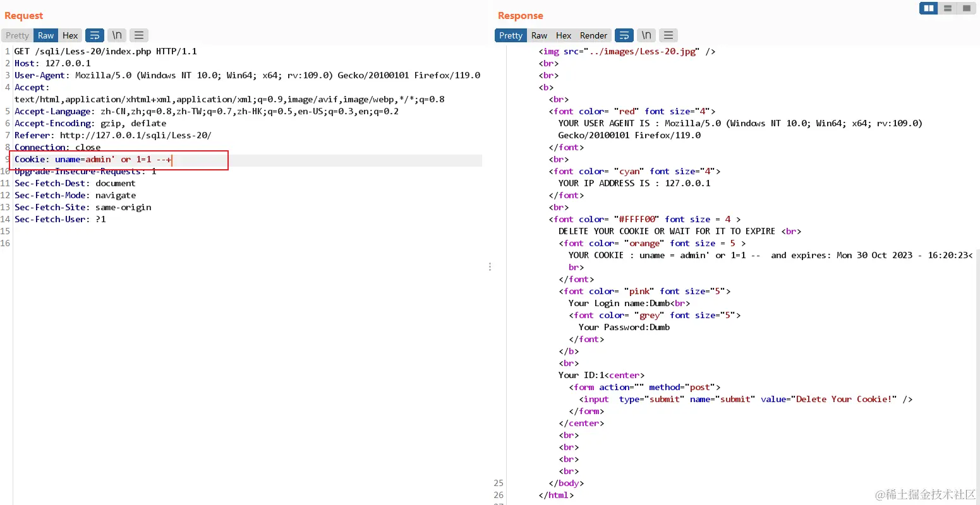Click the 'Your ID:1<center>' response line
This screenshot has width=980, height=505.
[602, 375]
